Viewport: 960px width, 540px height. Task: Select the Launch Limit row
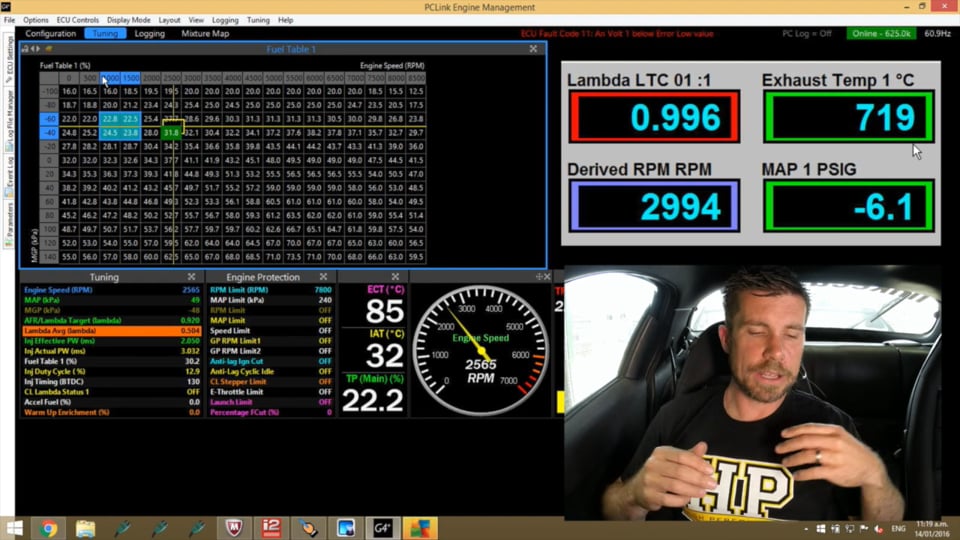pyautogui.click(x=270, y=402)
